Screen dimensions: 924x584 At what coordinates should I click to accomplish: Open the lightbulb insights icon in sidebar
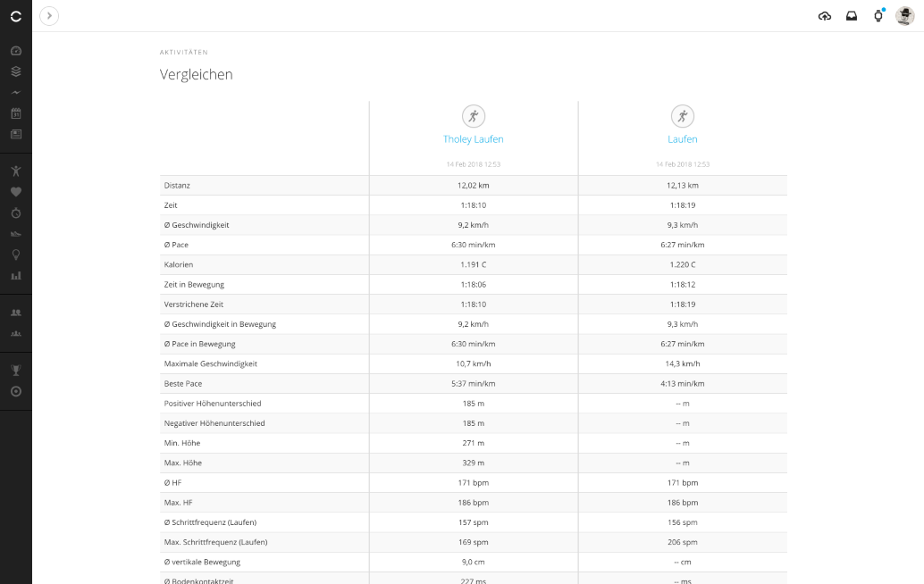coord(16,254)
